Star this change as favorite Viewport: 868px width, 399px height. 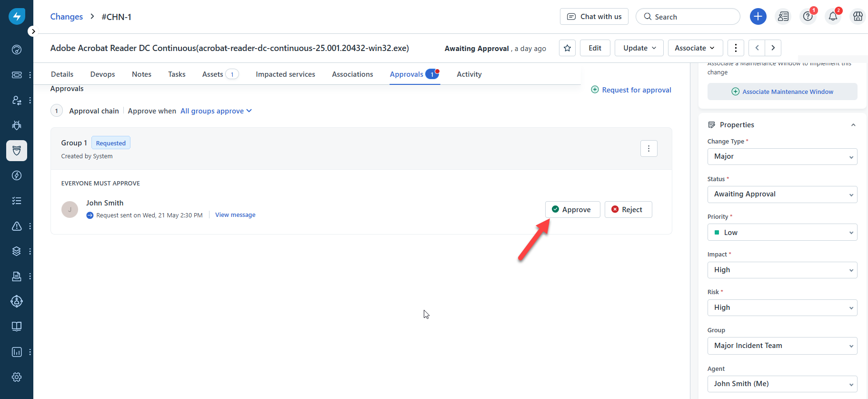click(567, 48)
